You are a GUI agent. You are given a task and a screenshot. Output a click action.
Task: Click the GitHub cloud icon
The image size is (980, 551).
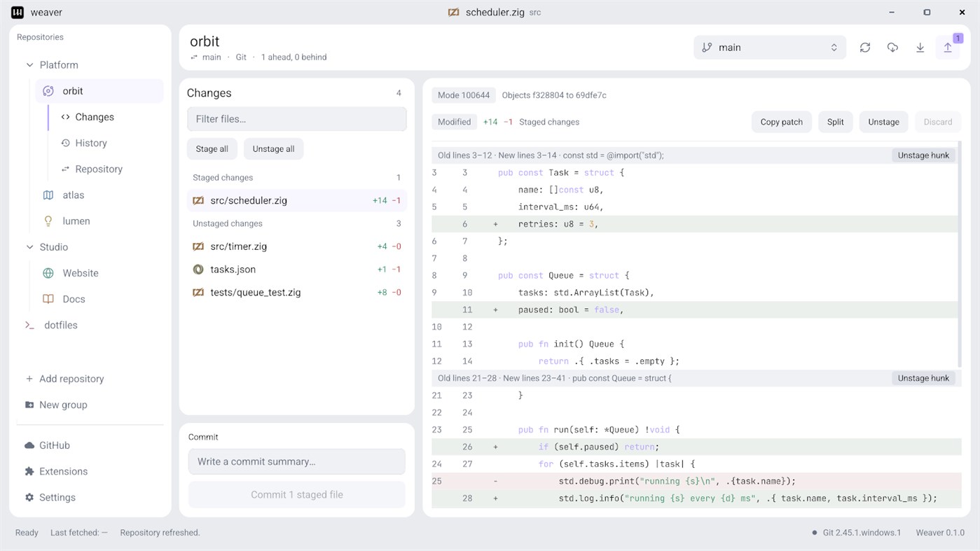29,445
